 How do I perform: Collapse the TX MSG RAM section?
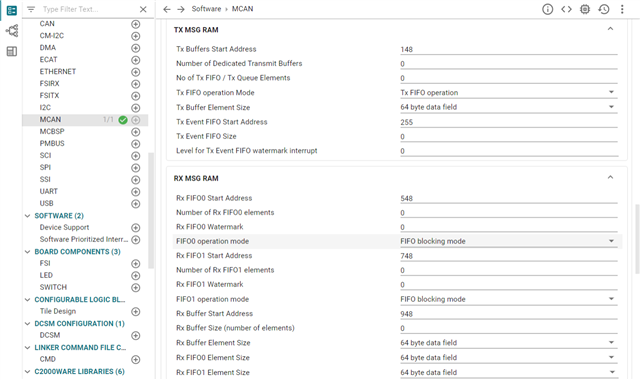(610, 29)
